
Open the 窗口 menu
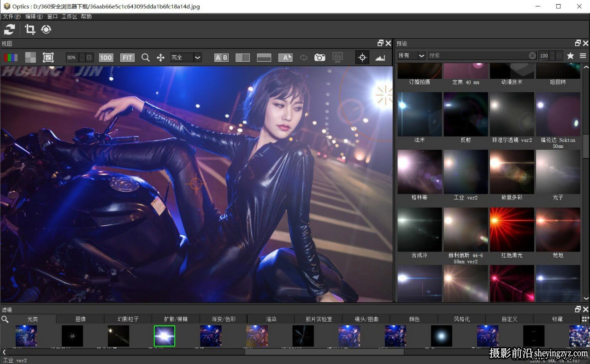53,17
